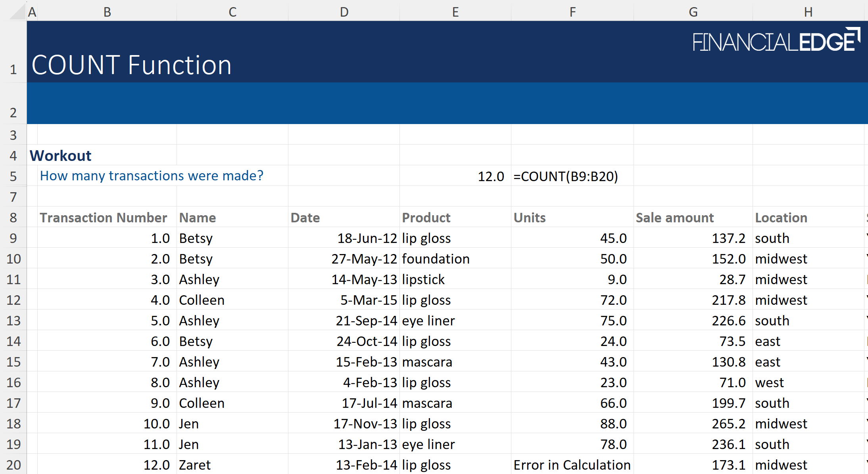The width and height of the screenshot is (868, 474).
Task: Click the 'Error in Calculation' cell
Action: coord(572,464)
